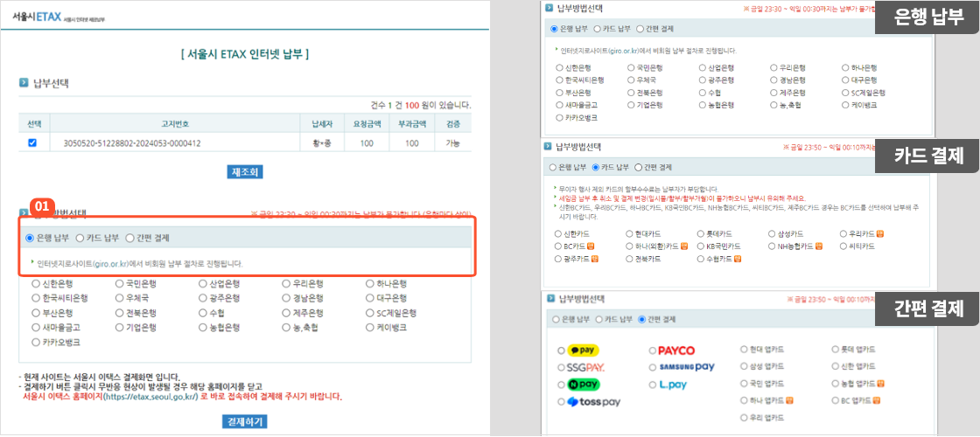Click the orange badge next to 농협 앱카드
The image size is (980, 437).
click(x=880, y=384)
